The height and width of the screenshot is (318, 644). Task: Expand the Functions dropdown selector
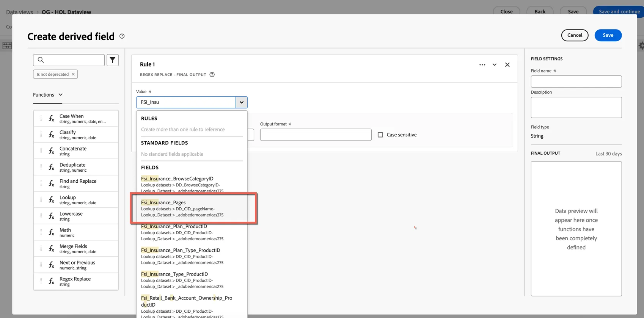(48, 95)
